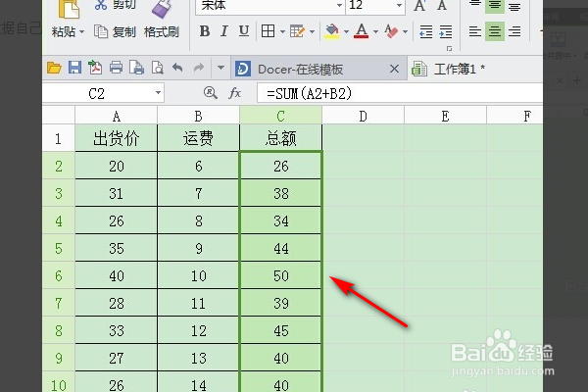The image size is (588, 392).
Task: Expand the draw border dropdown arrow
Action: [x=312, y=31]
